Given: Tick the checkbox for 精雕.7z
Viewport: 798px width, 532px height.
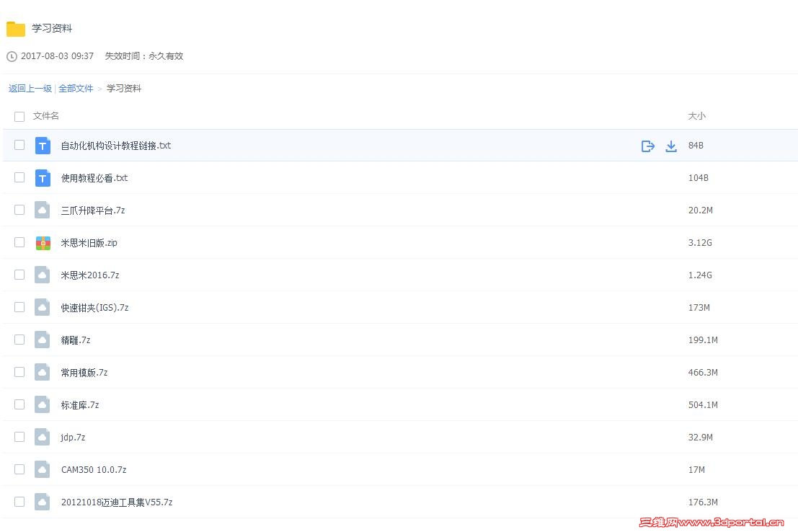Looking at the screenshot, I should click(x=19, y=340).
